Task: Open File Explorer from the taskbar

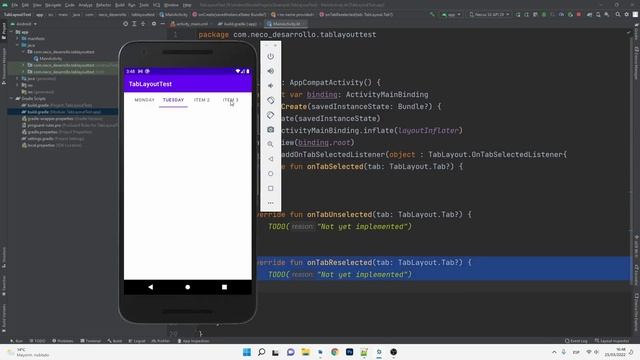Action: click(x=305, y=352)
